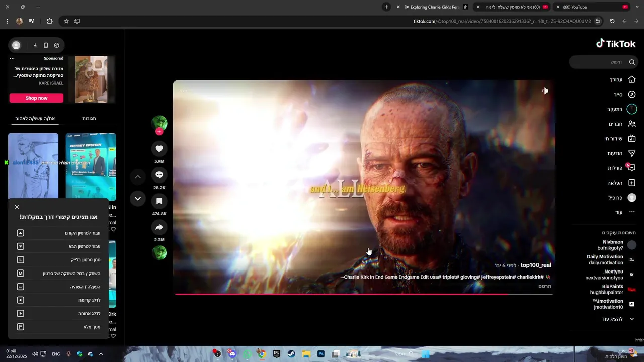Follow the creator with the red plus badge
This screenshot has width=644, height=362.
click(159, 132)
